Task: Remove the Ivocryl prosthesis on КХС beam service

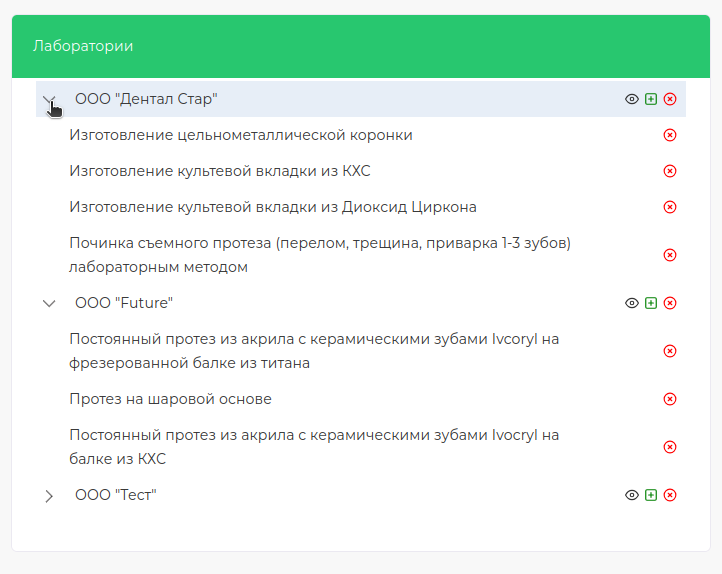Action: 670,447
